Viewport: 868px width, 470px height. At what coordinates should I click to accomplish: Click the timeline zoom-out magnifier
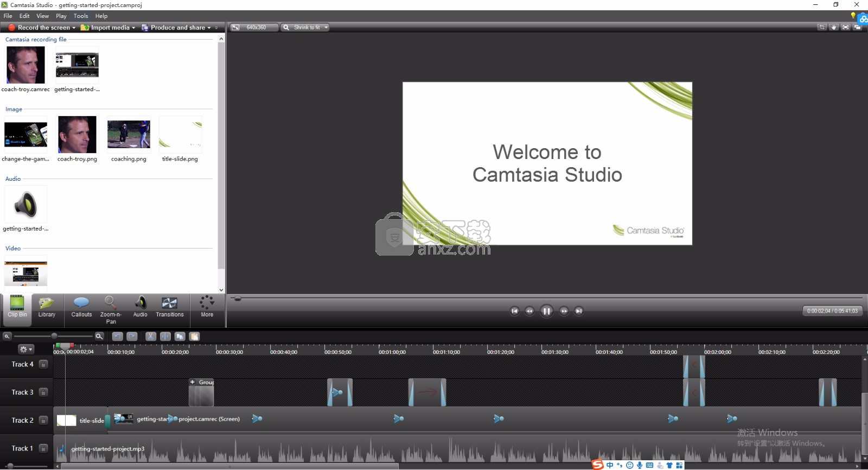7,336
